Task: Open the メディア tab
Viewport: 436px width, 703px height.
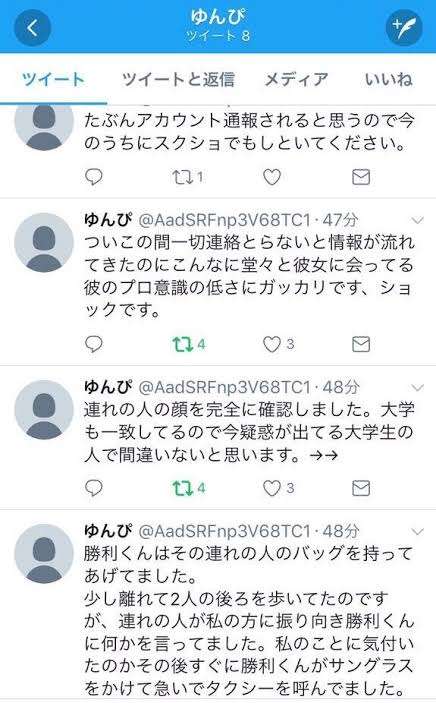Action: (296, 79)
